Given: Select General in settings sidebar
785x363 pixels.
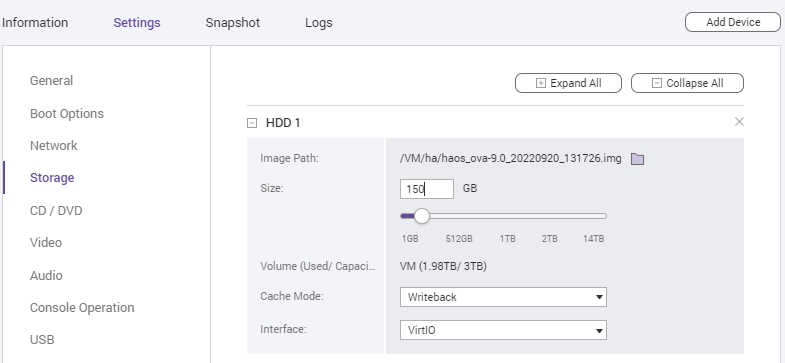Looking at the screenshot, I should [52, 81].
